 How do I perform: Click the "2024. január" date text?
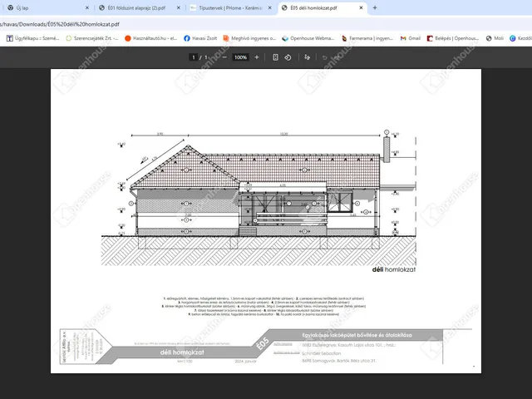coord(246,362)
